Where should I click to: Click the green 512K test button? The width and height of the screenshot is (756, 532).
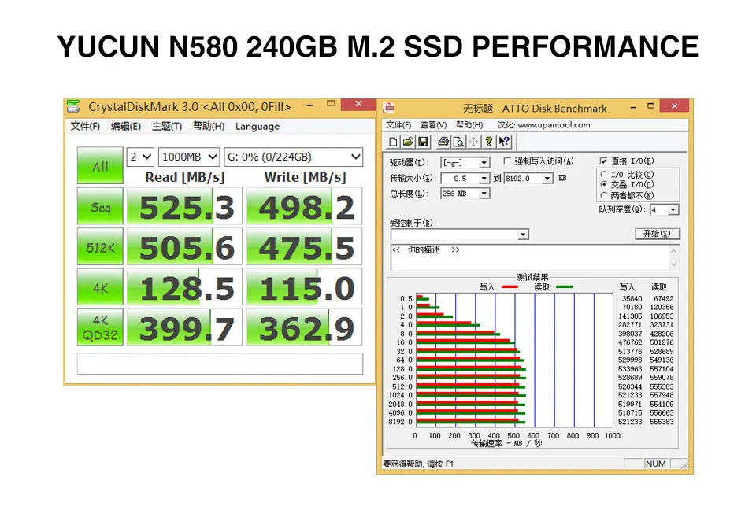pyautogui.click(x=100, y=247)
